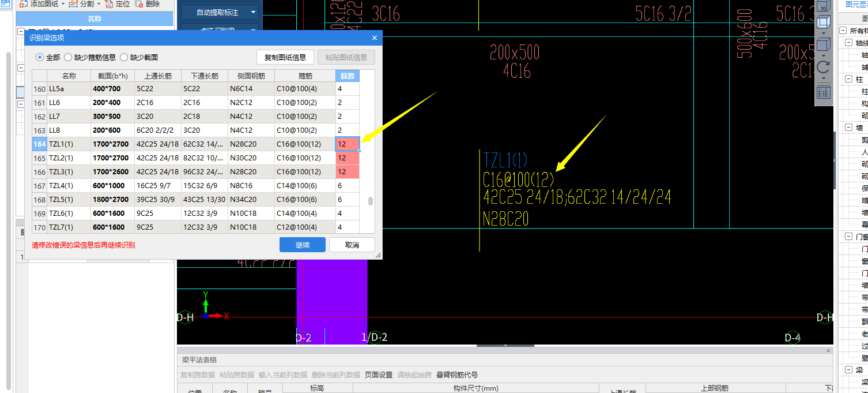Viewport: 868px width, 393px height.
Task: Open the 自动提取标注 dropdown
Action: coord(254,12)
